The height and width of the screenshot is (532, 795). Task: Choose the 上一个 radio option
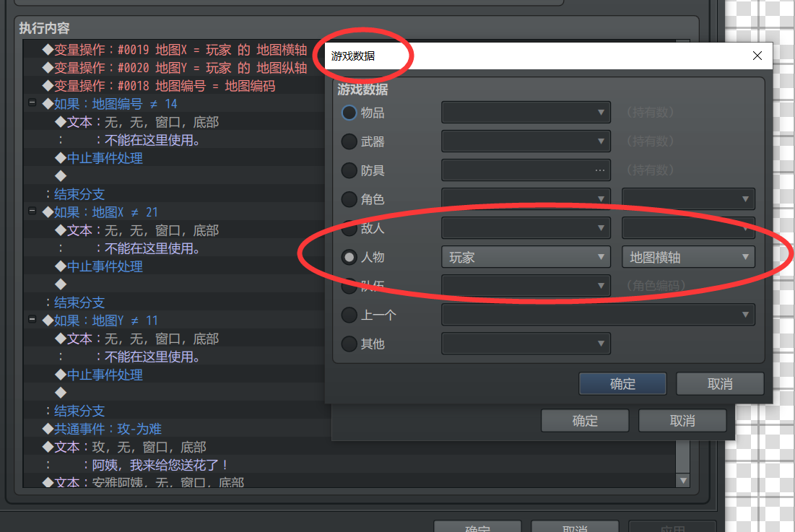349,315
